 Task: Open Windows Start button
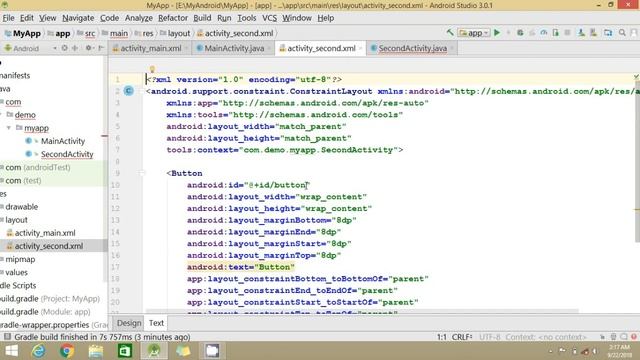pos(11,351)
